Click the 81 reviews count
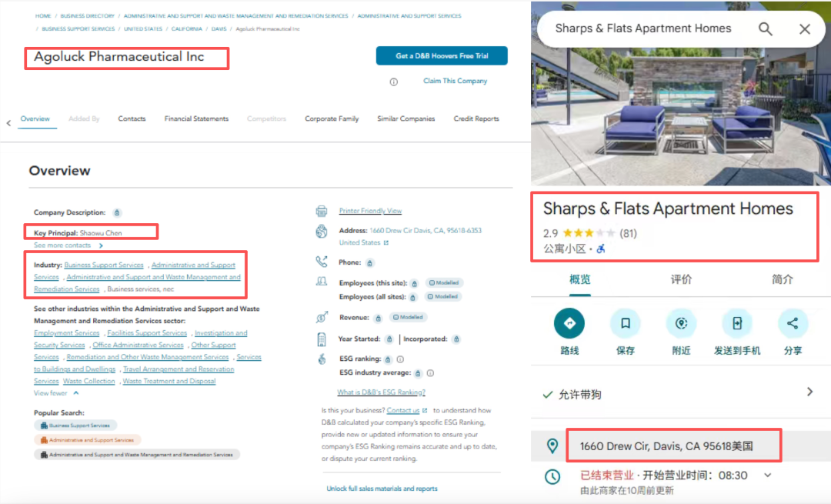Image resolution: width=831 pixels, height=504 pixels. pos(628,233)
